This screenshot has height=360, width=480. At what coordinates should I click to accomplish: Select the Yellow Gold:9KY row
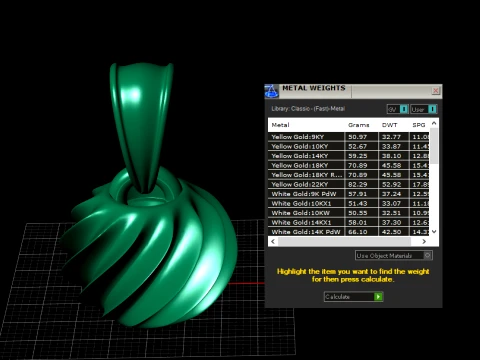[349, 137]
